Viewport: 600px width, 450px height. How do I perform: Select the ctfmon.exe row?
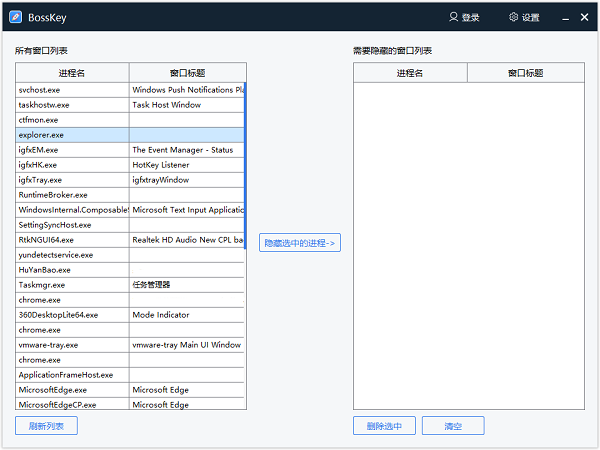130,120
